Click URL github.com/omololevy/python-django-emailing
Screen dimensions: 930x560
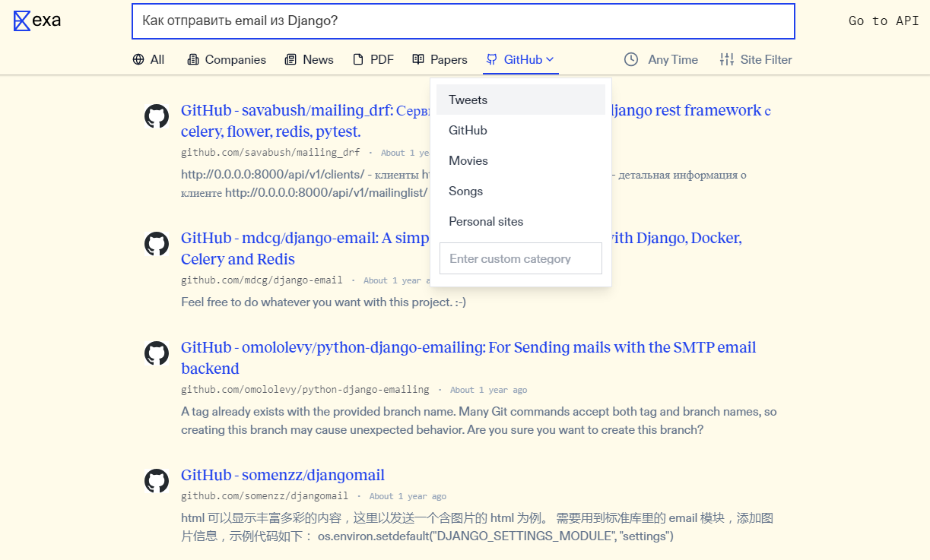point(305,389)
